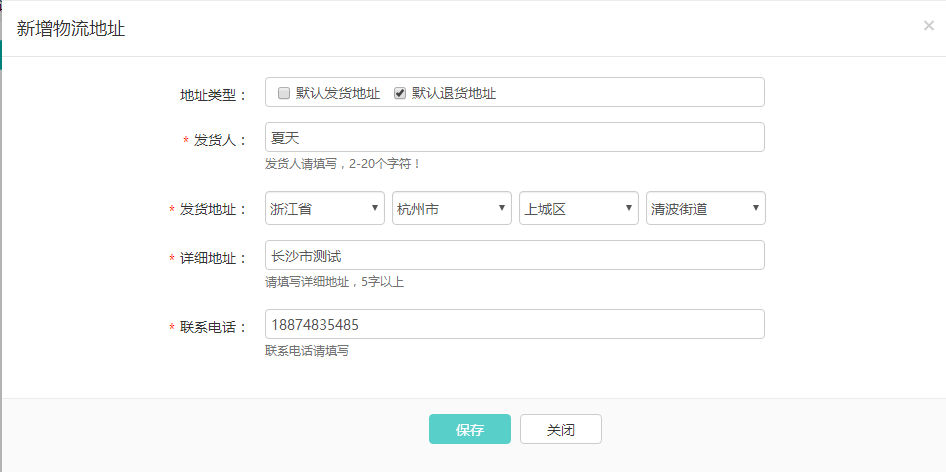Screen dimensions: 946x472
Task: Expand the 杭州市 city dropdown
Action: (452, 208)
